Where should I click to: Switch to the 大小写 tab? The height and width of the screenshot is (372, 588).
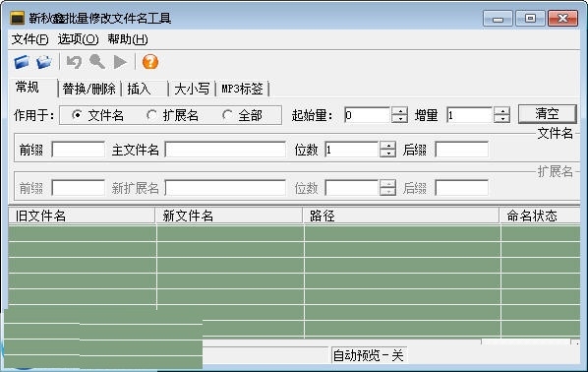(x=192, y=89)
